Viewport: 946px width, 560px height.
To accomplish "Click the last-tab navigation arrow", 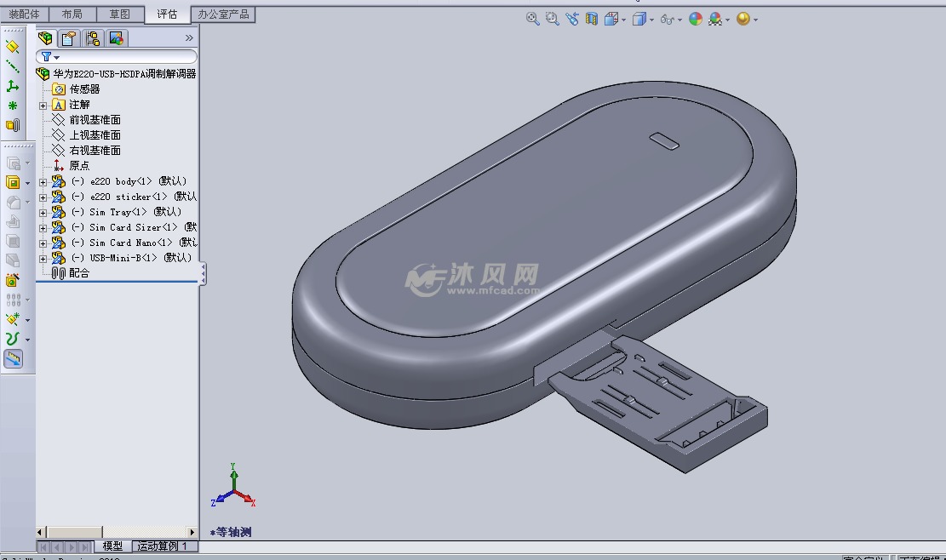I will click(85, 547).
